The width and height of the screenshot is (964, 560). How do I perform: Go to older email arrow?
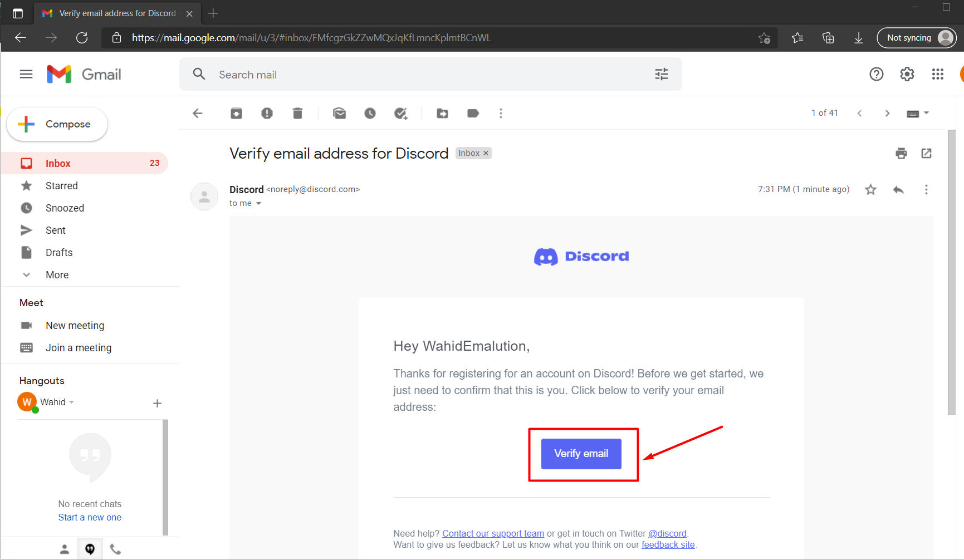point(887,114)
